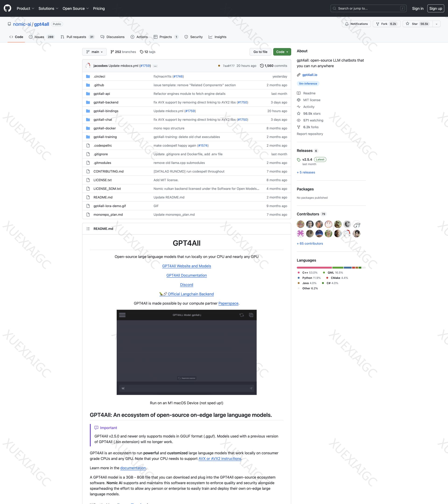Viewport: 448px width, 504px height.
Task: Open the 1,560 commits history
Action: (273, 66)
